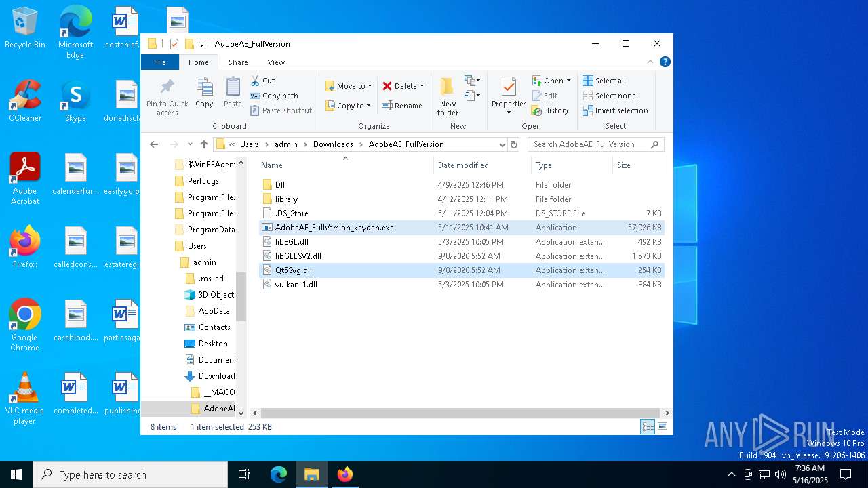Open the History command
This screenshot has width=868, height=488.
tap(550, 110)
